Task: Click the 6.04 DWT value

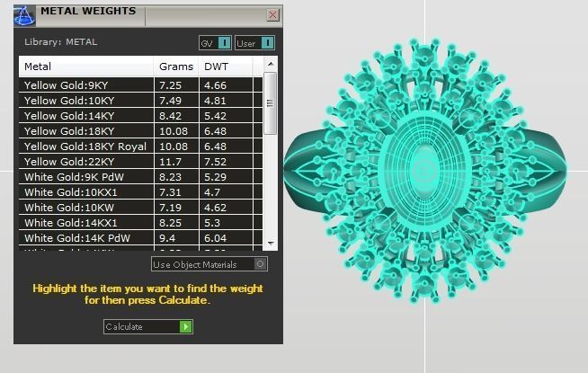Action: [215, 238]
